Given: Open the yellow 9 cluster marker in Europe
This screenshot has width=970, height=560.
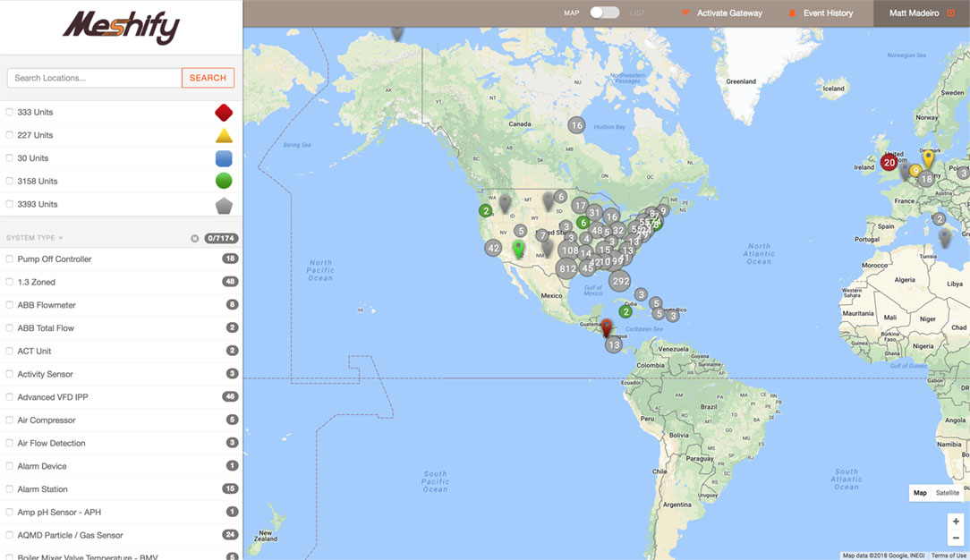Looking at the screenshot, I should (915, 171).
